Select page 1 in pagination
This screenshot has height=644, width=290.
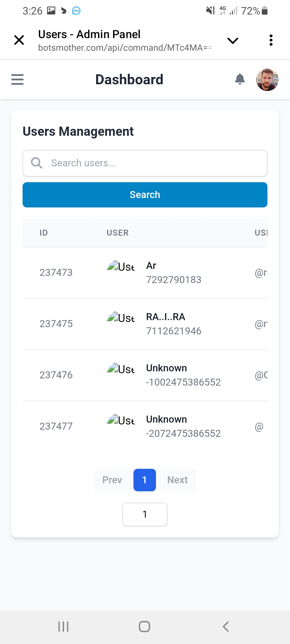pyautogui.click(x=144, y=480)
